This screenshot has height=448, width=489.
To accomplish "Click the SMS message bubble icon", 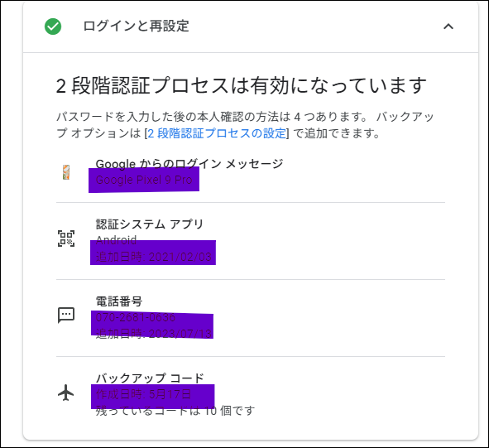I will (x=66, y=316).
